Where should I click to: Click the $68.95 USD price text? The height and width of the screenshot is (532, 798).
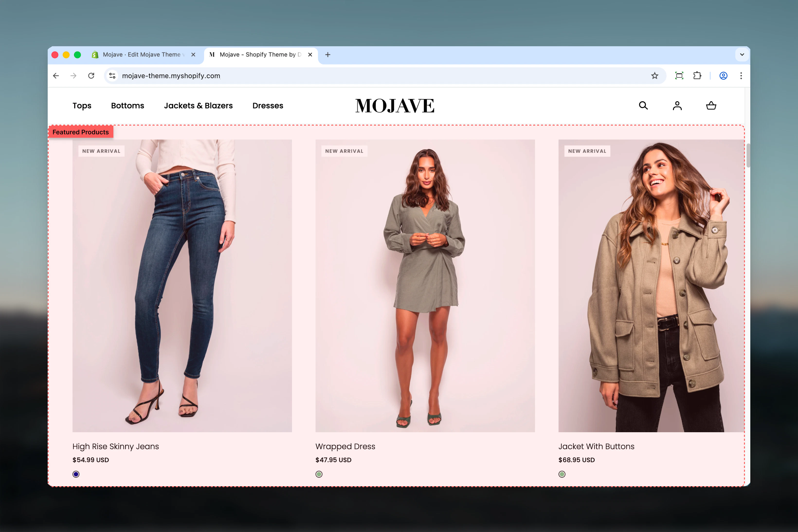coord(577,460)
